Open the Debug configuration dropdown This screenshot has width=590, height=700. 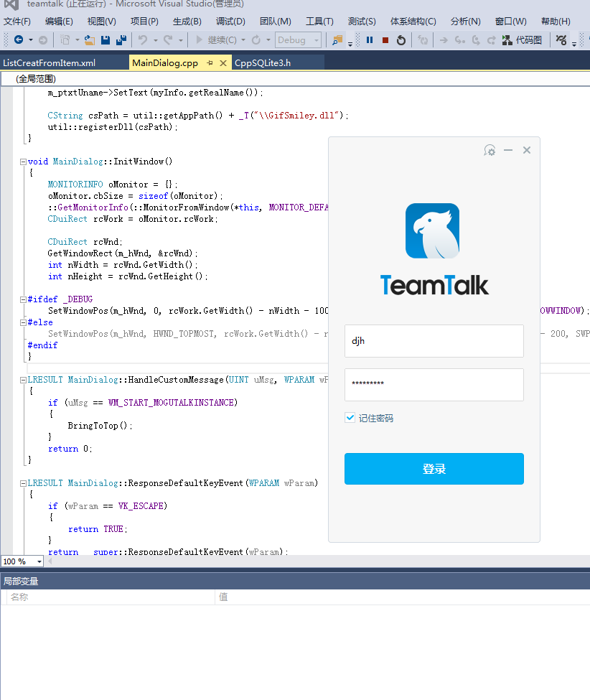click(x=298, y=40)
